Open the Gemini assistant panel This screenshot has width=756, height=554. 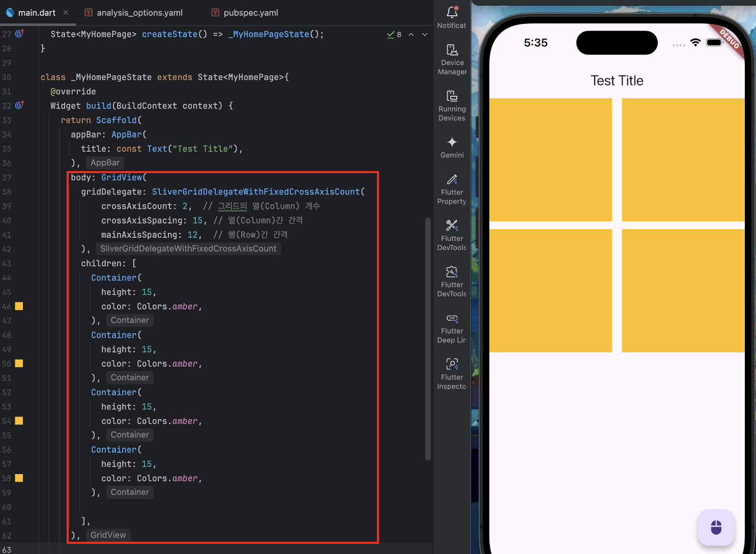coord(452,148)
